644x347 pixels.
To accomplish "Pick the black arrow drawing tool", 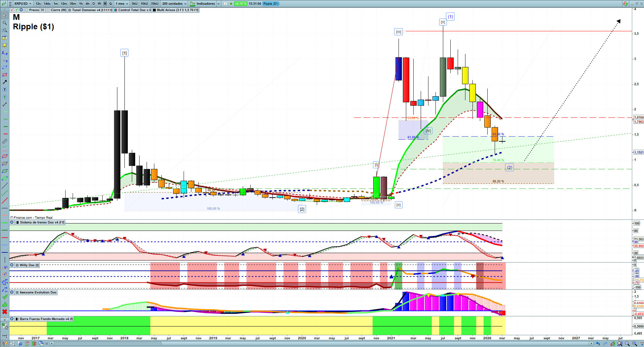I will (5, 82).
